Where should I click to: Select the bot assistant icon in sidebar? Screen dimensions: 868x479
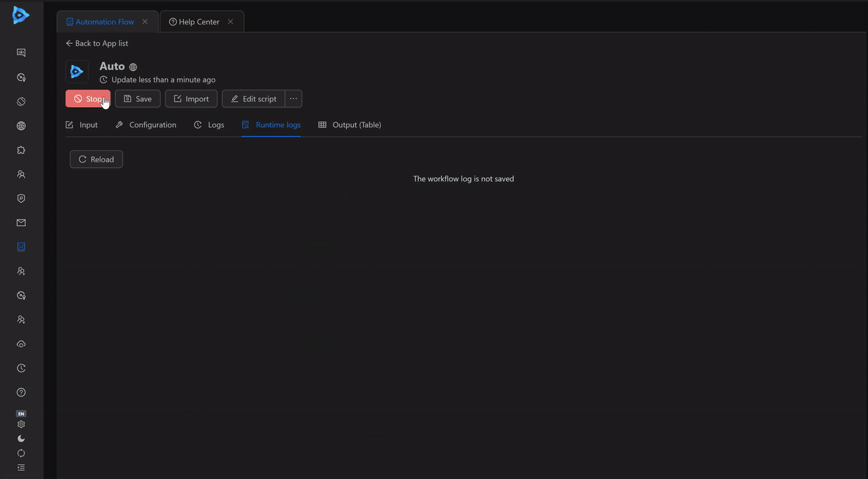(x=21, y=77)
